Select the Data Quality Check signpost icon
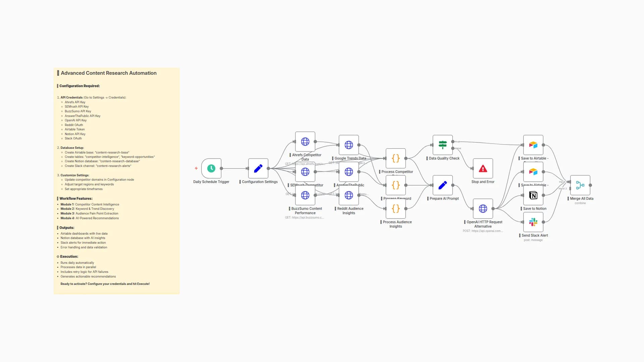The height and width of the screenshot is (362, 644). click(442, 145)
